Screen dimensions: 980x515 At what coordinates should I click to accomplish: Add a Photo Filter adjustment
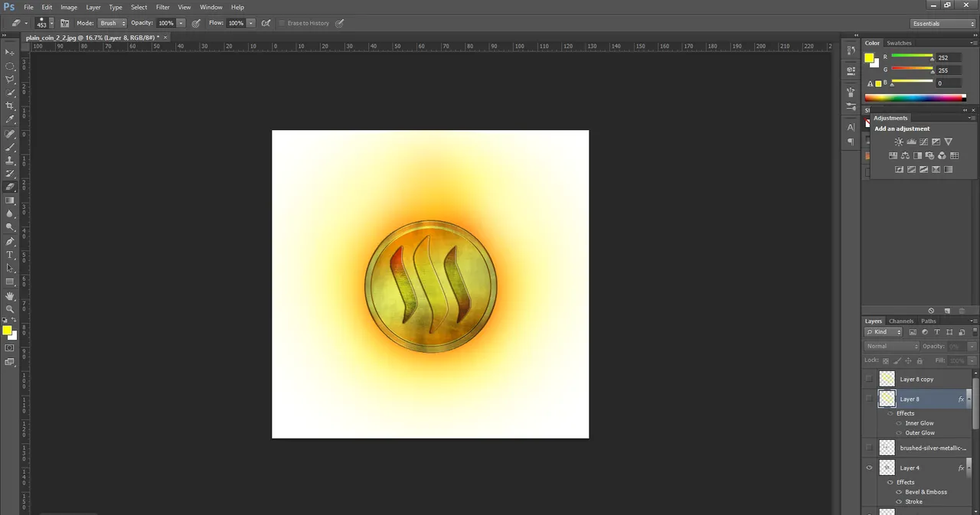[929, 155]
